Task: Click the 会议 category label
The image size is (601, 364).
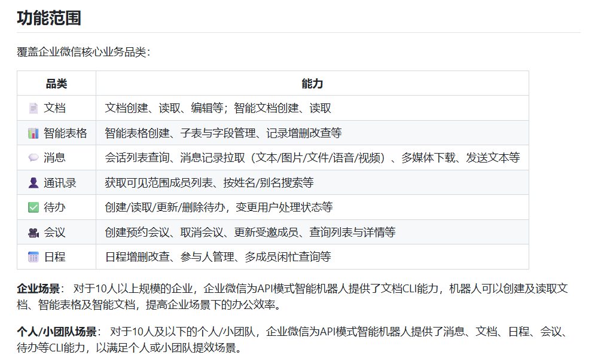Action: (x=54, y=232)
